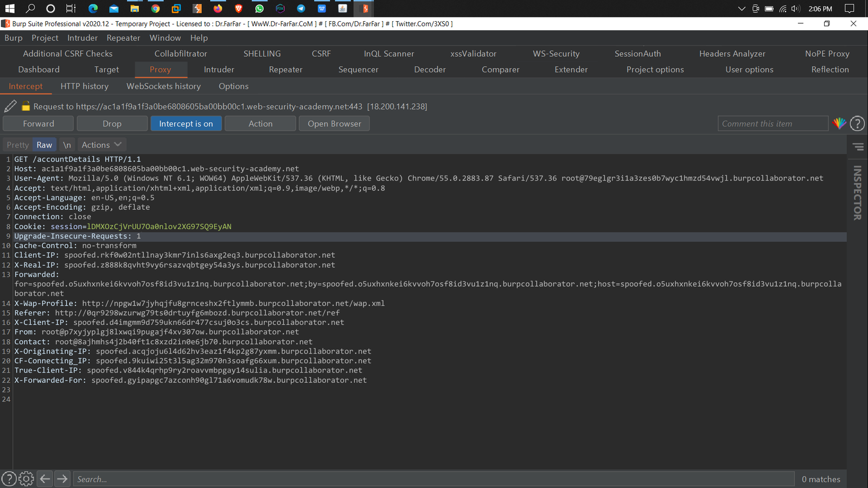Open Firefox from the taskbar
The height and width of the screenshot is (488, 868).
point(218,9)
